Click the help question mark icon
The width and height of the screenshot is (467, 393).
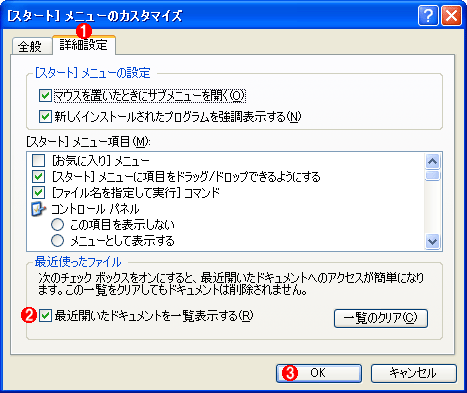pos(428,16)
